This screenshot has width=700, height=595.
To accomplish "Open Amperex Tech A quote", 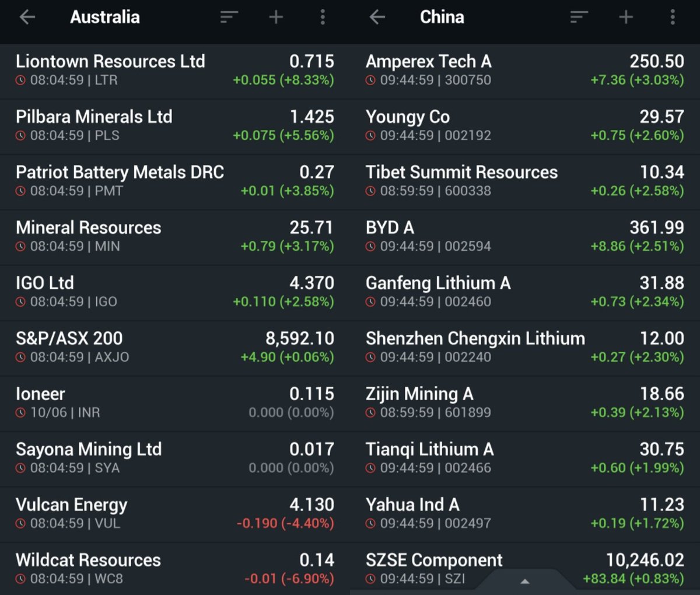I will tap(525, 71).
